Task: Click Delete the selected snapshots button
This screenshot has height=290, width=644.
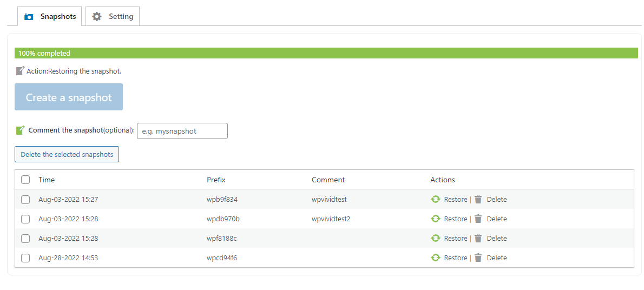Action: tap(67, 154)
